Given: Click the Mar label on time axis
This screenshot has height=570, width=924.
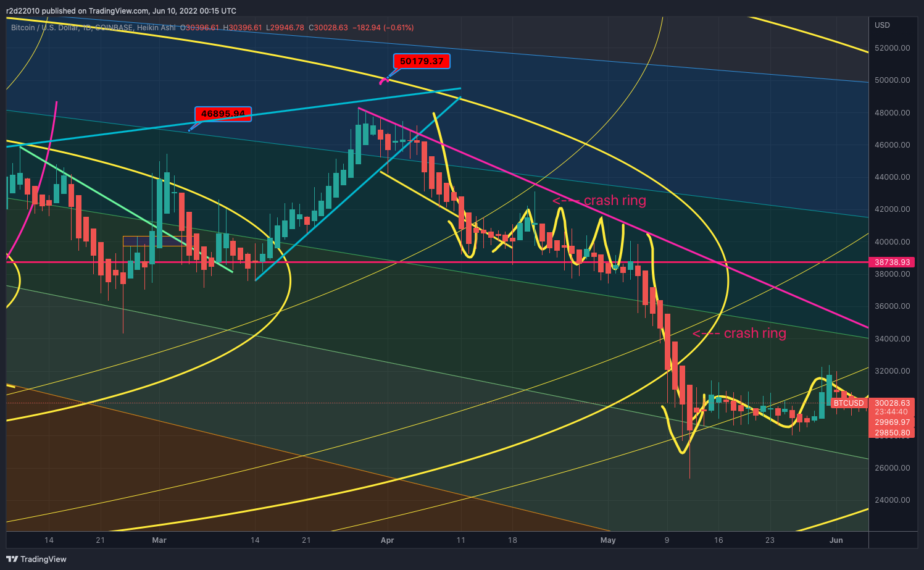Looking at the screenshot, I should tap(159, 540).
